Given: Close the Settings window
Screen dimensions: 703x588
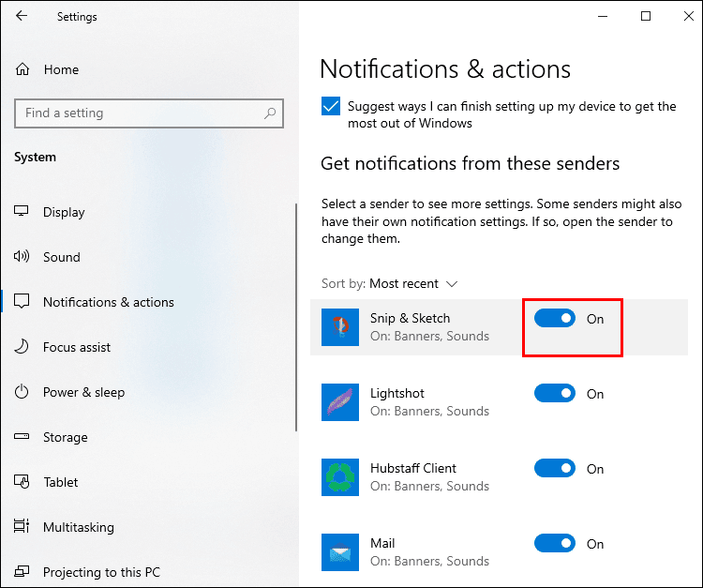Looking at the screenshot, I should [x=689, y=16].
